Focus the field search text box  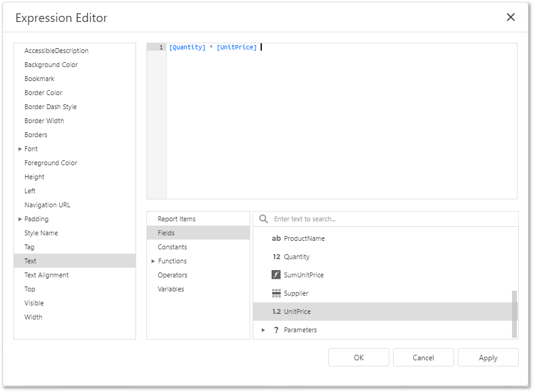[x=391, y=219]
